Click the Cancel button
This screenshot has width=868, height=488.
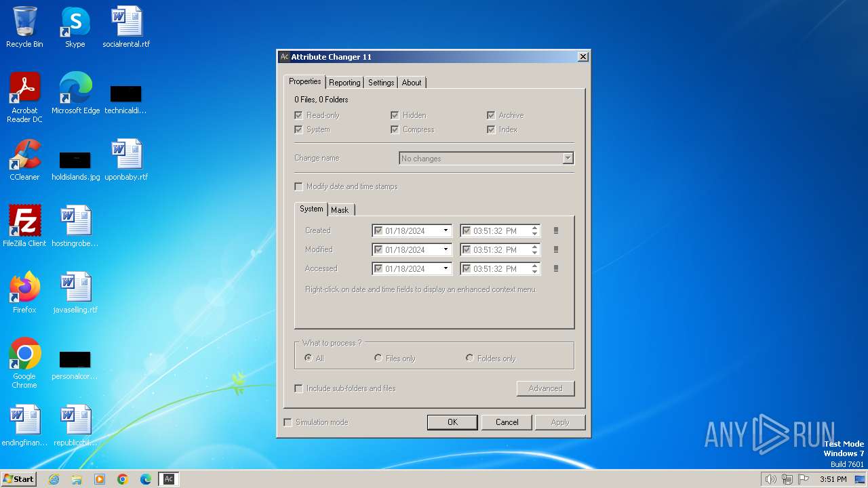click(x=507, y=422)
